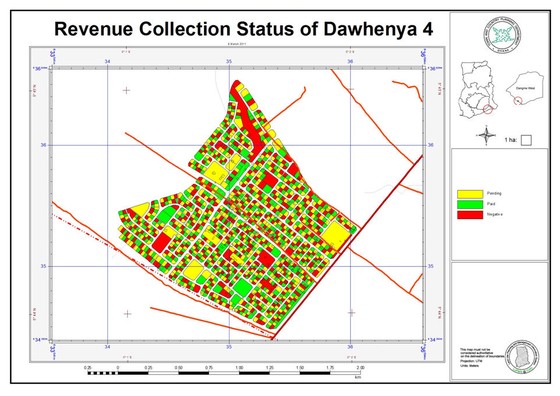Click the red locator circle on the Ghana inset
This screenshot has width=560, height=396.
point(488,109)
